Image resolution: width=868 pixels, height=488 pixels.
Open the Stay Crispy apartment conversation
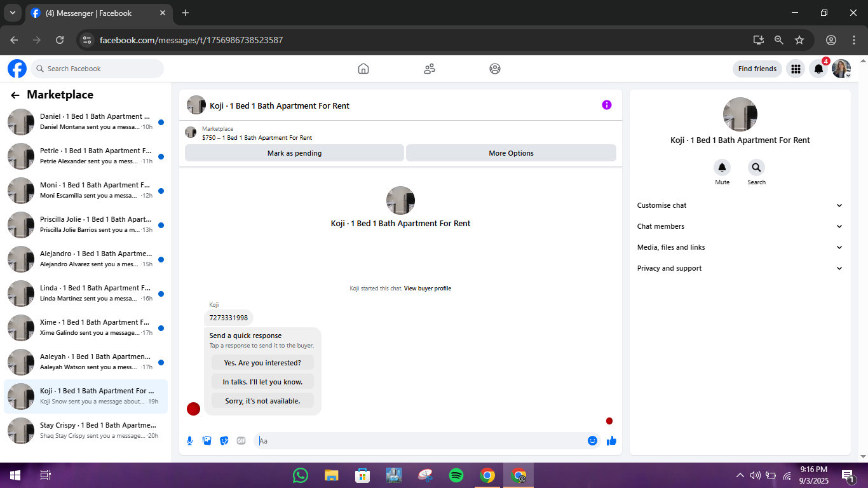tap(86, 431)
